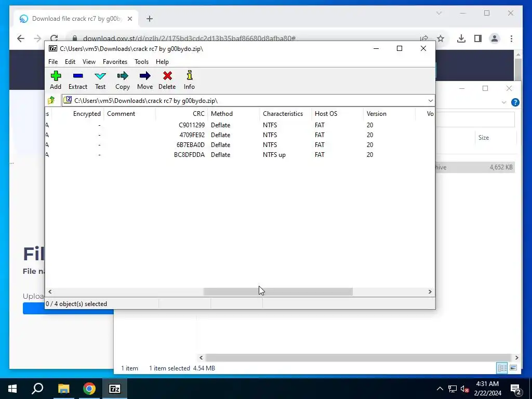Viewport: 532px width, 399px height.
Task: Open the Tools menu
Action: pyautogui.click(x=141, y=62)
